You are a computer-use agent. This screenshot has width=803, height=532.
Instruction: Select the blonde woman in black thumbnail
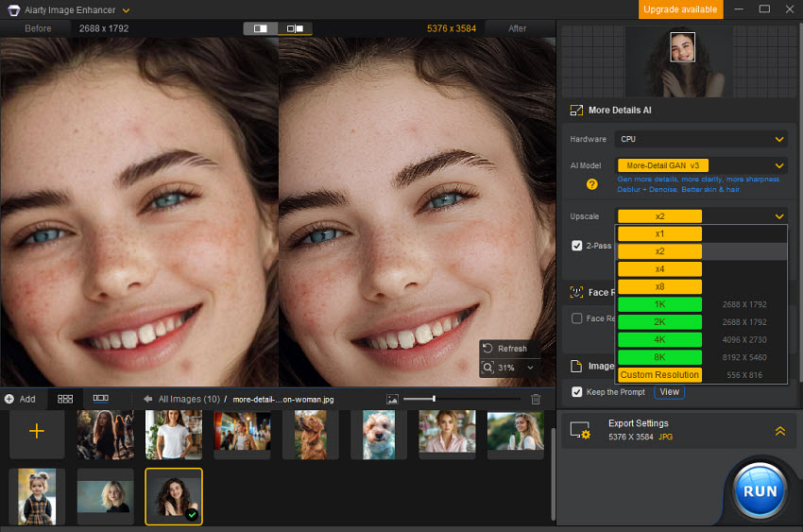point(106,497)
